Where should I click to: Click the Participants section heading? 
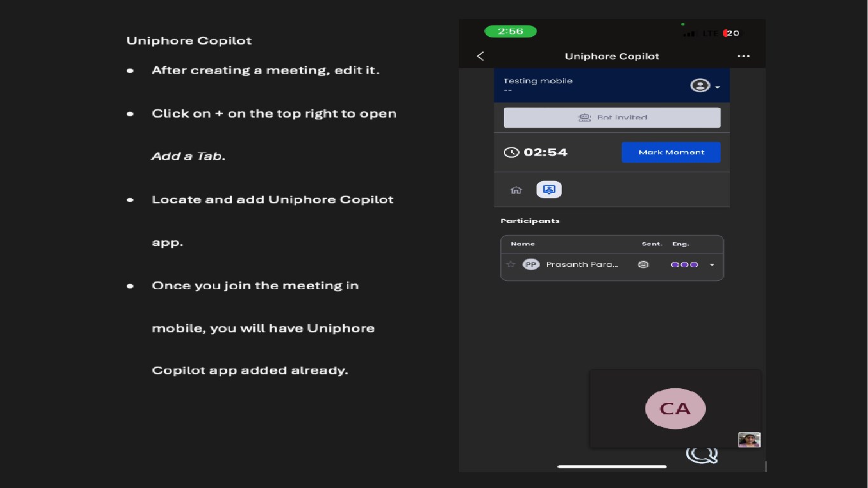(x=530, y=221)
